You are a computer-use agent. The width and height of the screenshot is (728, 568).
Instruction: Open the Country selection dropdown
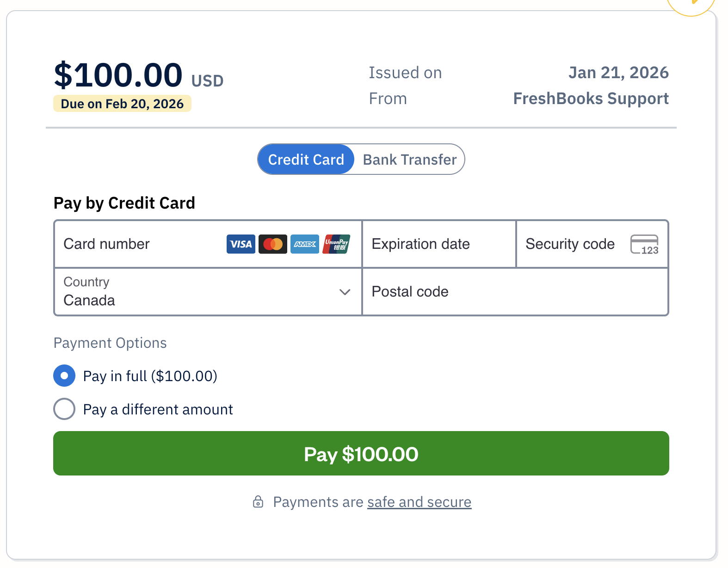207,292
